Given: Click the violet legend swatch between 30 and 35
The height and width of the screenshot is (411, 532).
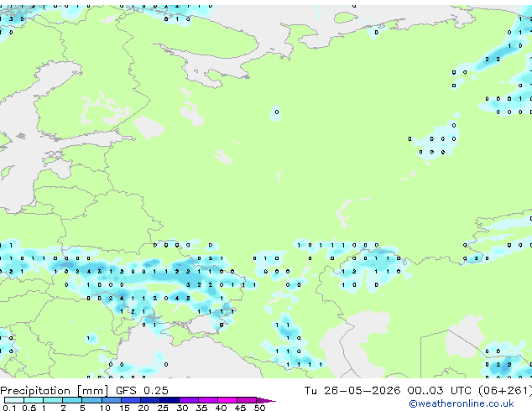Looking at the screenshot, I should (189, 400).
